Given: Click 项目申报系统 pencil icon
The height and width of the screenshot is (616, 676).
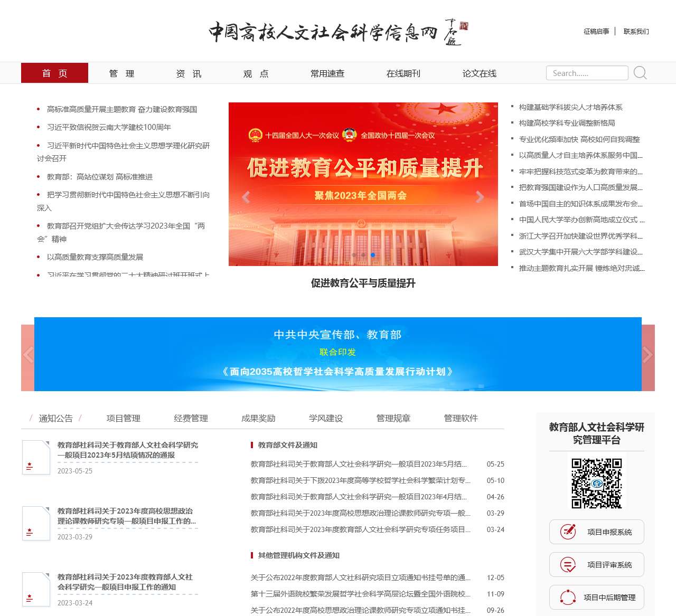Looking at the screenshot, I should 568,532.
